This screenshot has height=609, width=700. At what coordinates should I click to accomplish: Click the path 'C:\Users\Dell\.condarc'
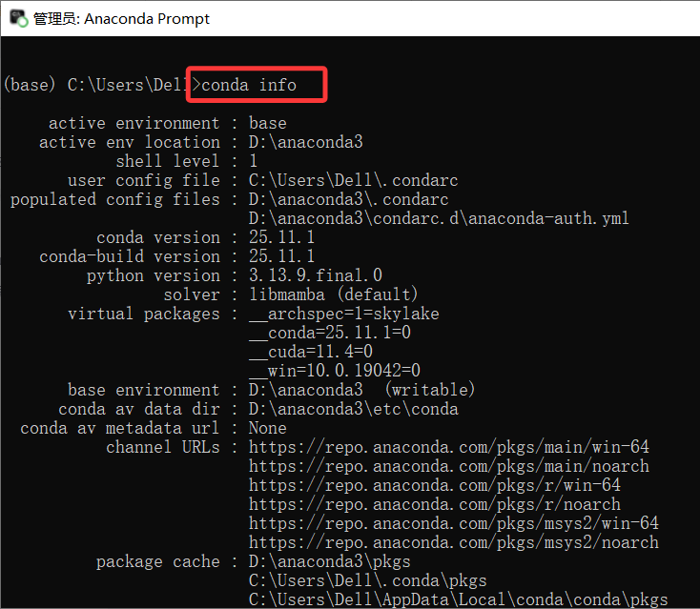353,181
